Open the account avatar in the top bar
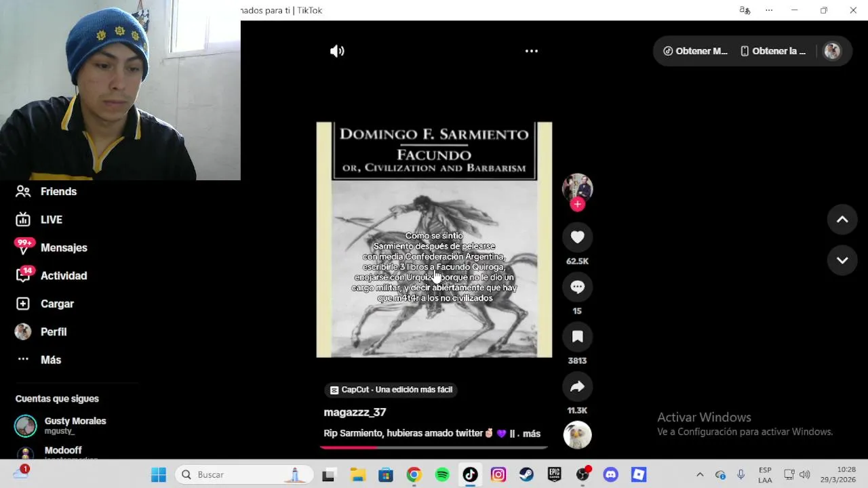The height and width of the screenshot is (488, 868). (832, 51)
